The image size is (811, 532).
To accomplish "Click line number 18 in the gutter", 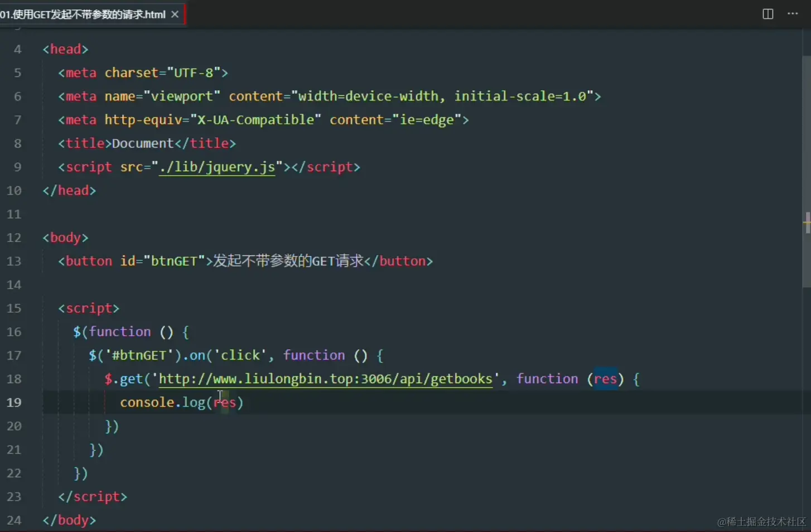I will [14, 379].
